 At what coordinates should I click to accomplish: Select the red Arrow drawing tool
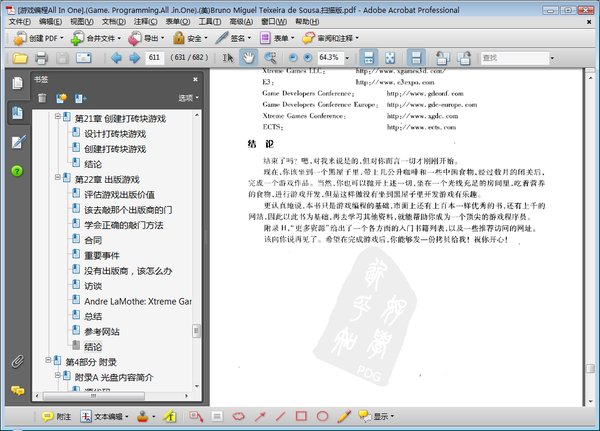(260, 416)
